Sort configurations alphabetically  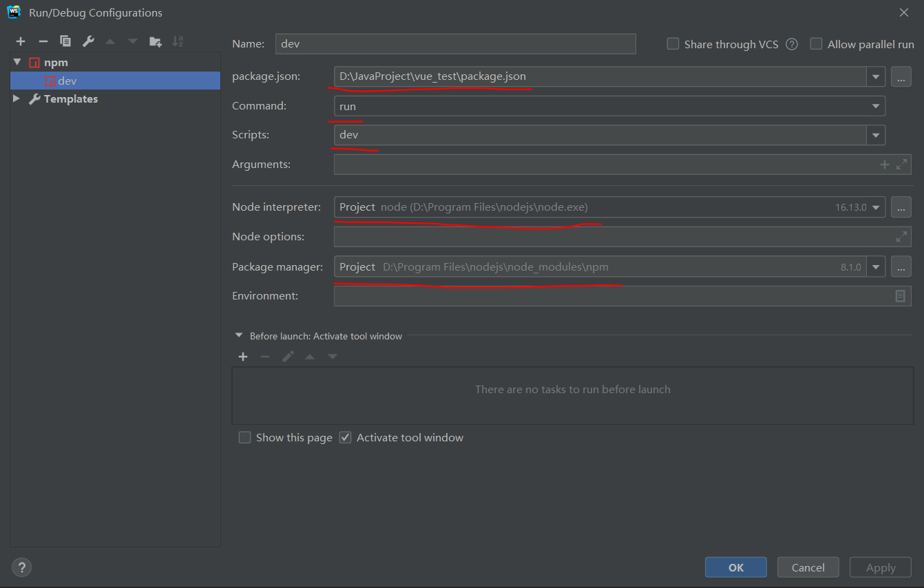point(178,41)
